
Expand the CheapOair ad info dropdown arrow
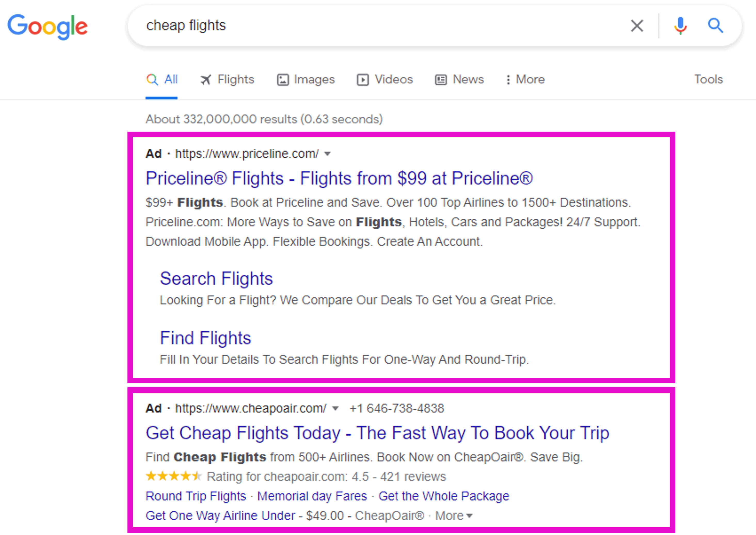pyautogui.click(x=335, y=409)
